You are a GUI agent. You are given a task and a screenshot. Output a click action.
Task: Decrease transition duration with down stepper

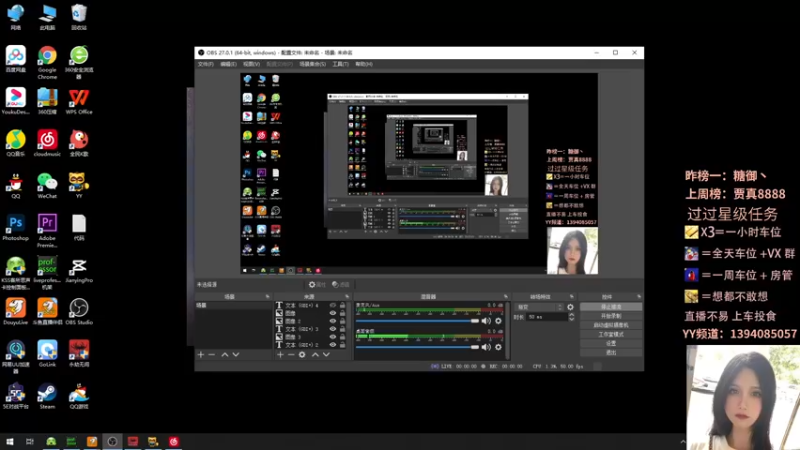click(x=571, y=319)
